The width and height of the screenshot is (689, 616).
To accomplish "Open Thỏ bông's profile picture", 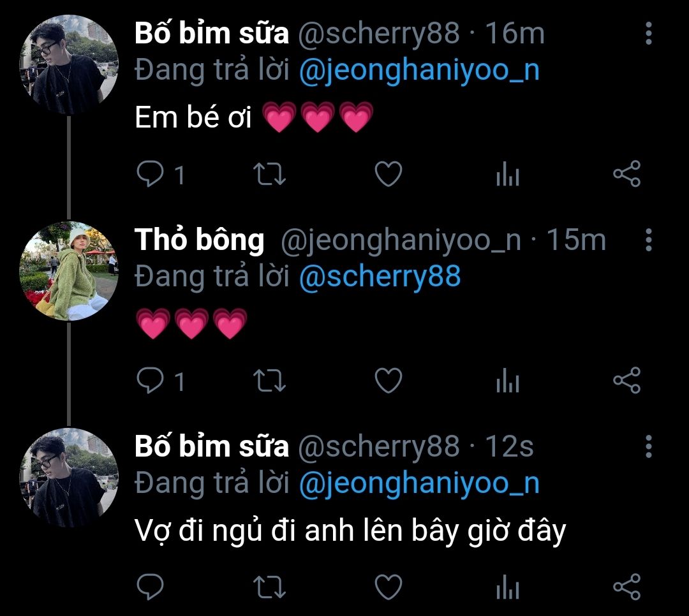I will click(69, 271).
